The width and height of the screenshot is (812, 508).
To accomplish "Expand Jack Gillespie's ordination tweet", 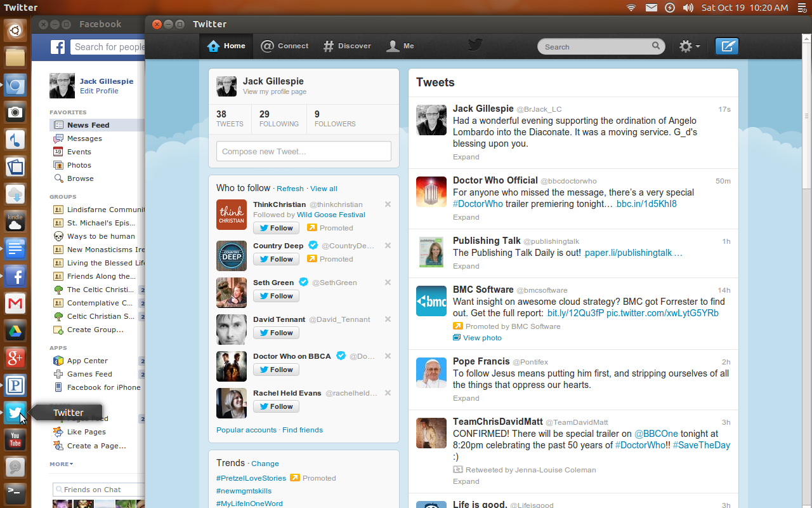I will (466, 157).
